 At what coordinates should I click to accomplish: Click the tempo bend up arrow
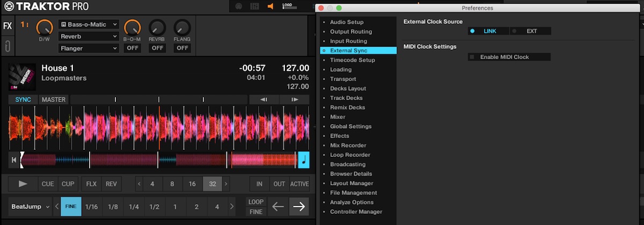pyautogui.click(x=295, y=99)
